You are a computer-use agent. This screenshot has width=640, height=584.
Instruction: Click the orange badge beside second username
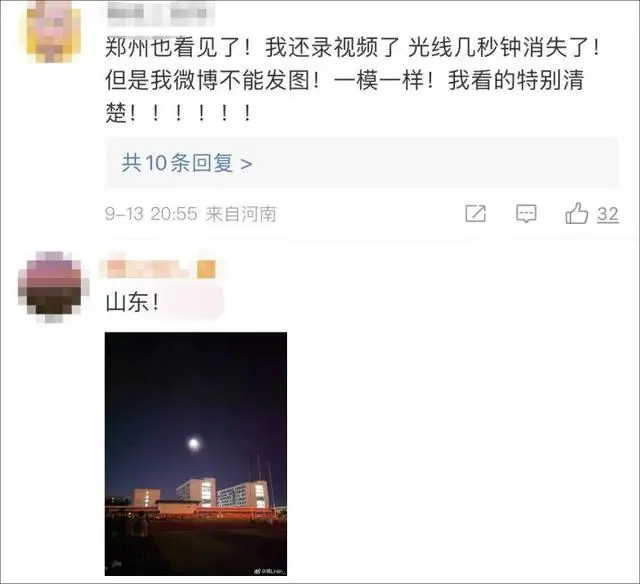coord(206,269)
